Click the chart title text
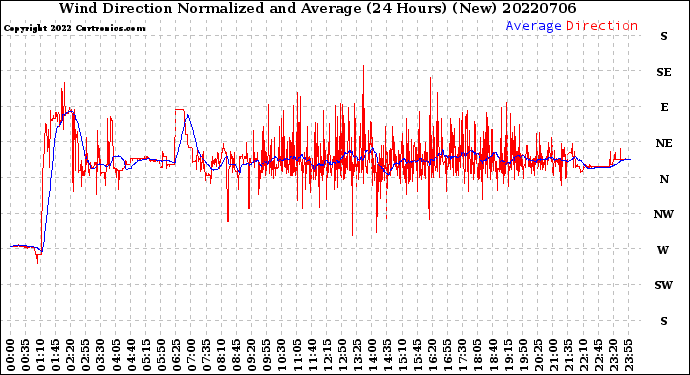Image resolution: width=690 pixels, height=375 pixels. pos(317,8)
